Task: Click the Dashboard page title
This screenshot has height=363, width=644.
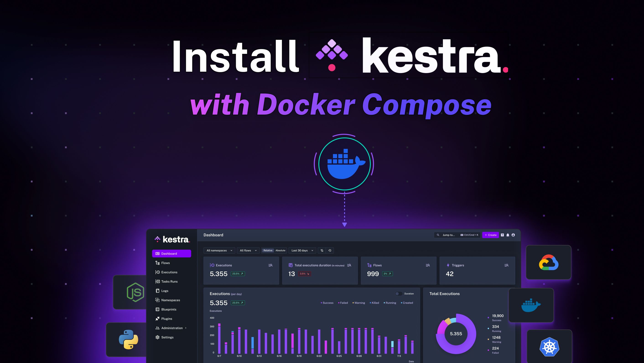Action: click(x=213, y=235)
